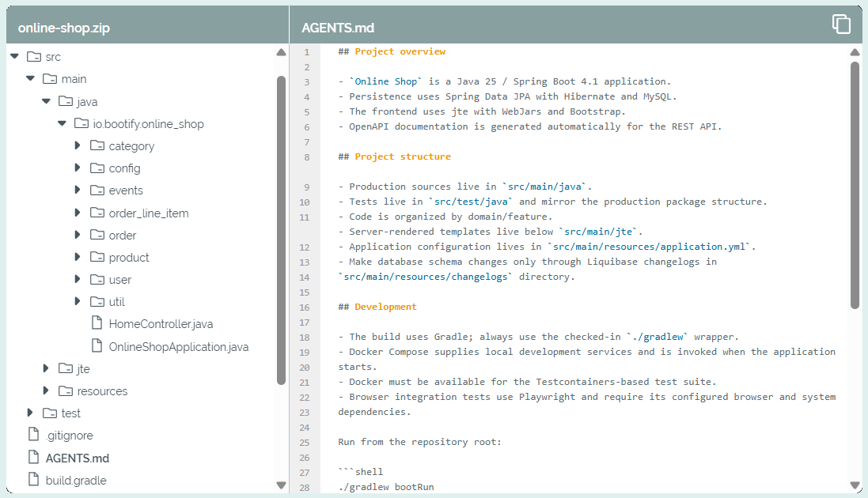This screenshot has height=498, width=868.
Task: Expand the product folder arrow
Action: (78, 257)
